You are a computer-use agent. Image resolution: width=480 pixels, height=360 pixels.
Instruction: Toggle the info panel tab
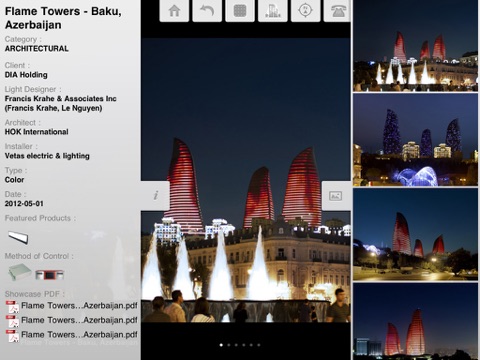pos(155,196)
